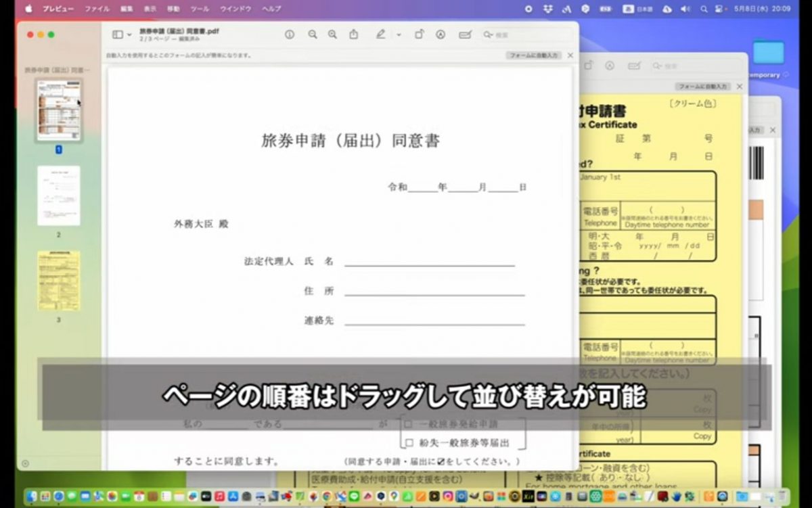
Task: Expand the highlight pen color chevron
Action: click(x=399, y=35)
